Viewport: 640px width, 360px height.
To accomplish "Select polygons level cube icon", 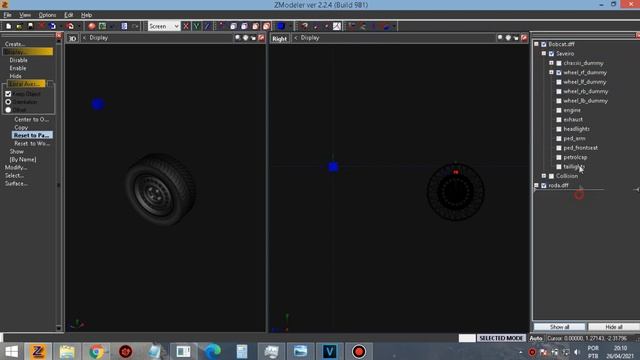I will pos(255,26).
